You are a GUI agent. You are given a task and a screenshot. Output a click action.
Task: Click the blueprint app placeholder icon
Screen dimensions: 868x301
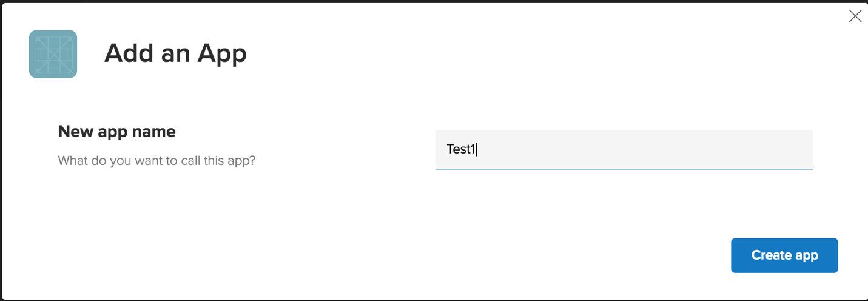(x=53, y=54)
